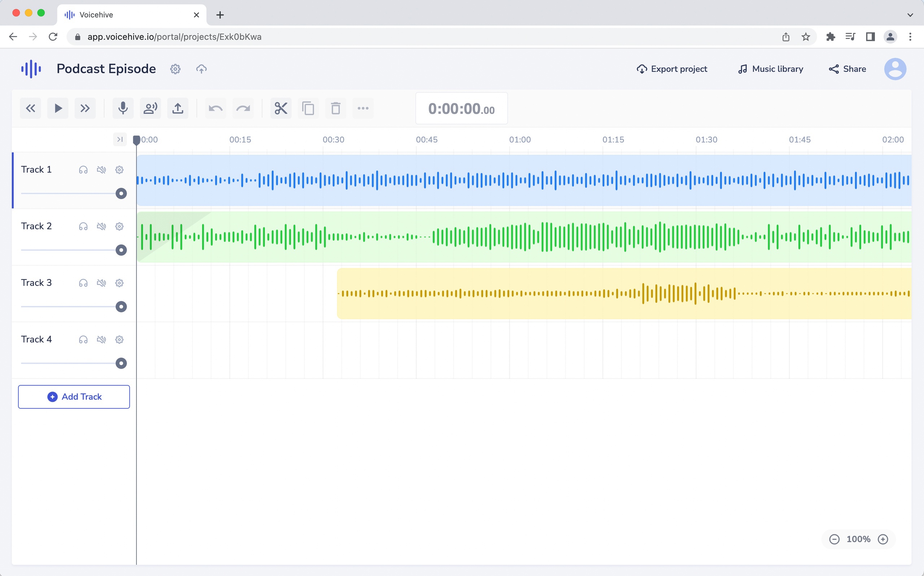This screenshot has width=924, height=576.
Task: Open Chrome three-dot menu
Action: click(910, 37)
